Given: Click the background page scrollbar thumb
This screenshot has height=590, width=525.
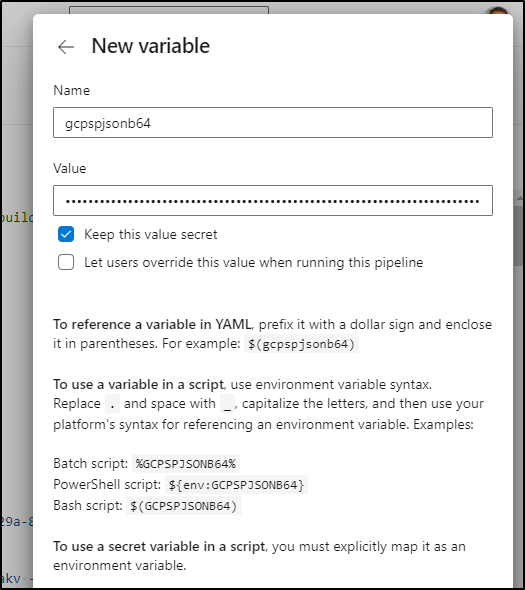Looking at the screenshot, I should point(519,235).
